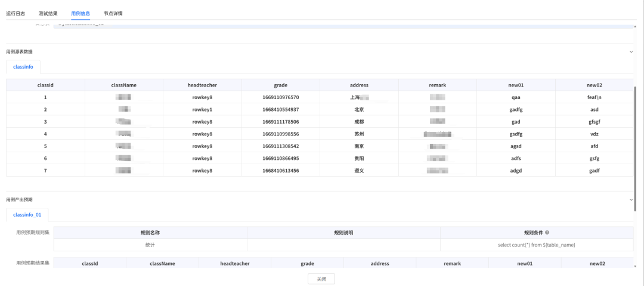Click the grade cell 1668410554937

[280, 109]
